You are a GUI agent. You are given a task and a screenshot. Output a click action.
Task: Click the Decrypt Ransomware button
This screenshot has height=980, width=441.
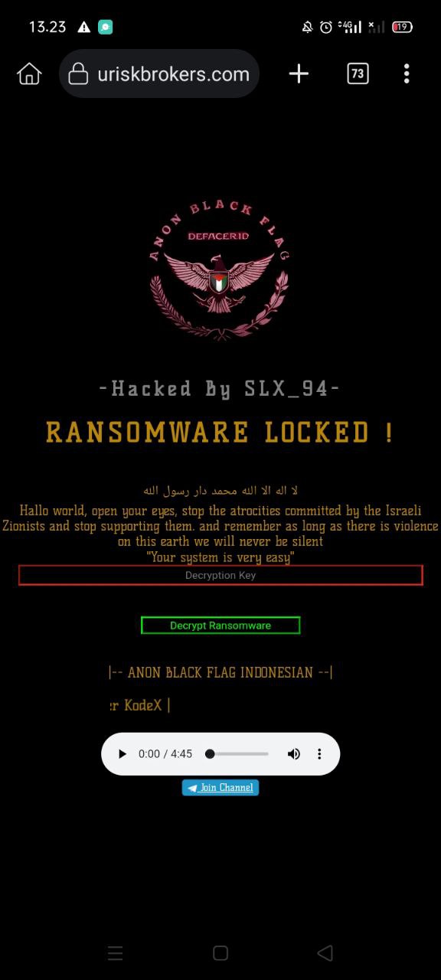coord(220,626)
